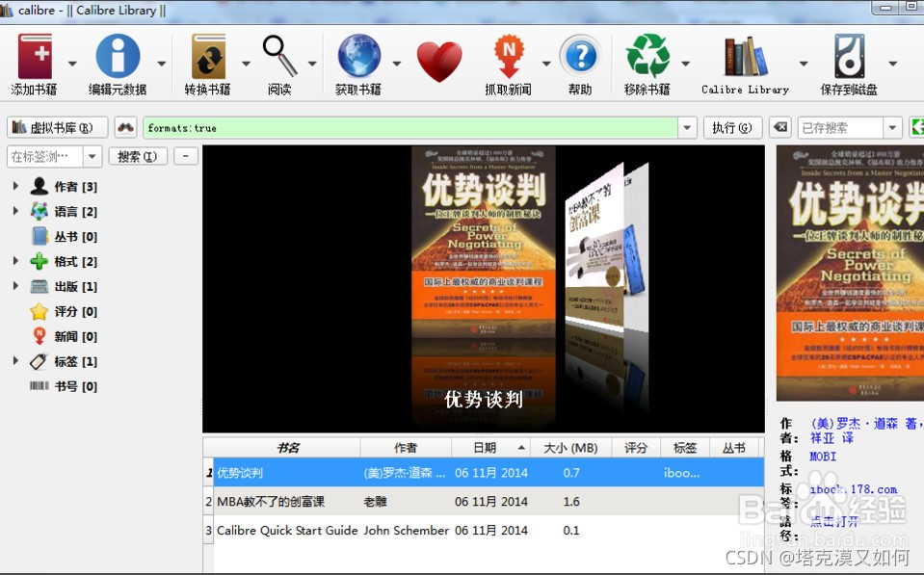This screenshot has height=575, width=924.
Task: Click the 执行 (G) button
Action: click(732, 127)
